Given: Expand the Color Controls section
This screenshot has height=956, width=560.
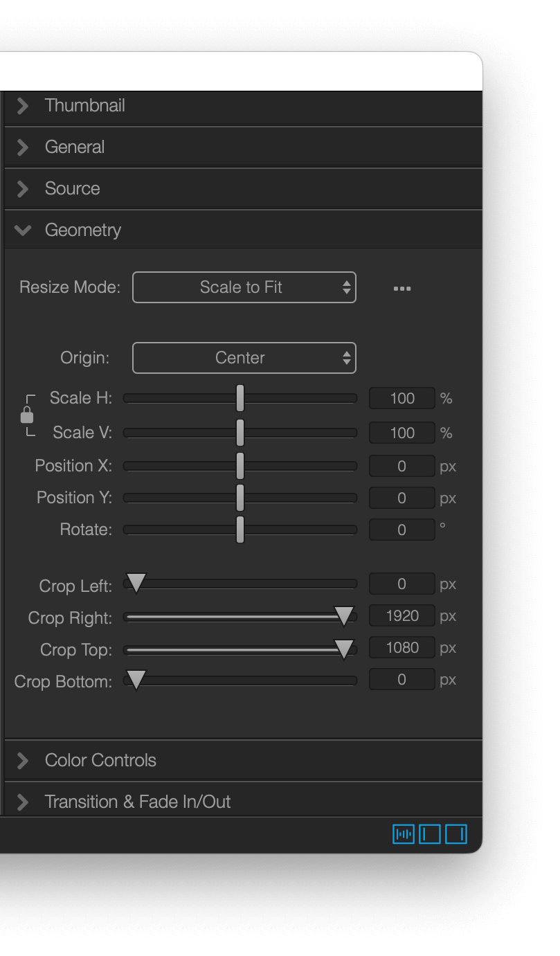Looking at the screenshot, I should coord(243,760).
